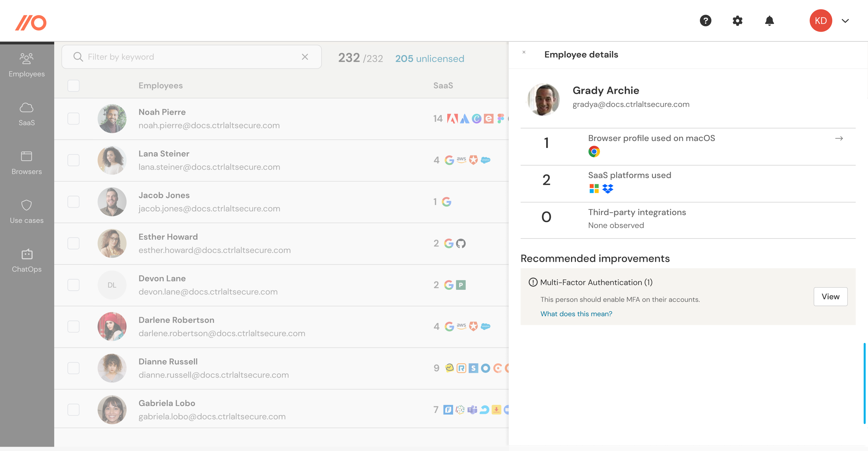
Task: Expand the KD account dropdown chevron
Action: click(845, 20)
